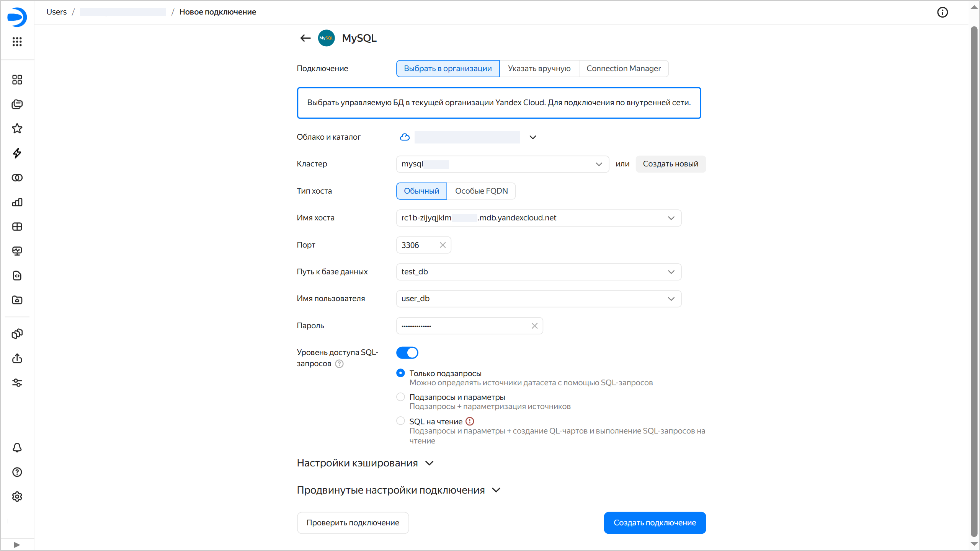Screen dimensions: 980x551
Task: Open notifications via the bell icon
Action: point(17,448)
